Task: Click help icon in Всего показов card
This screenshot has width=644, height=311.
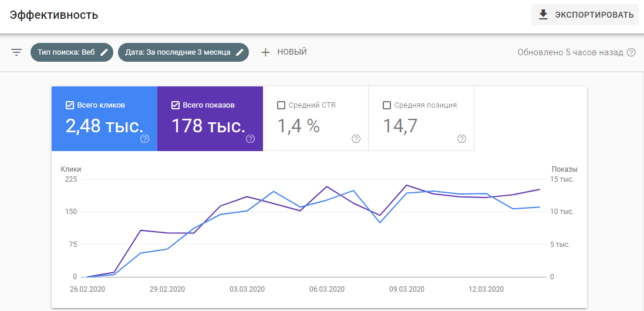Action: [x=250, y=139]
